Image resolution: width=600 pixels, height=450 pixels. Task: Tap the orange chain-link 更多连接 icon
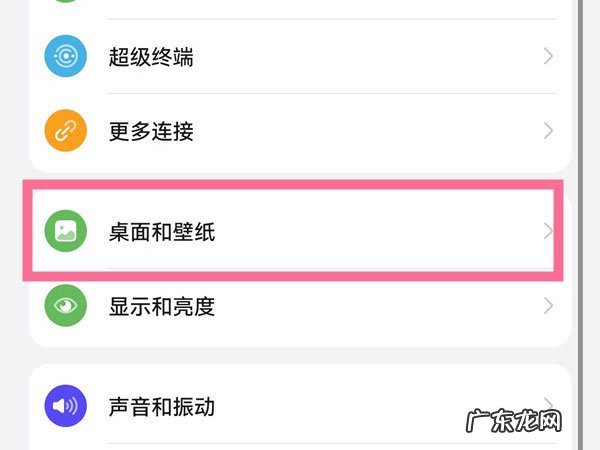[x=65, y=131]
